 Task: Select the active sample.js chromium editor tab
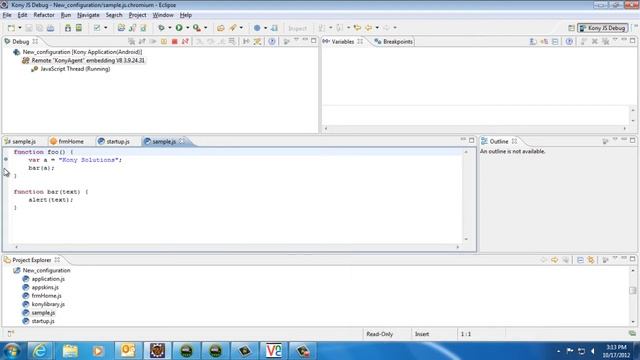pos(164,141)
